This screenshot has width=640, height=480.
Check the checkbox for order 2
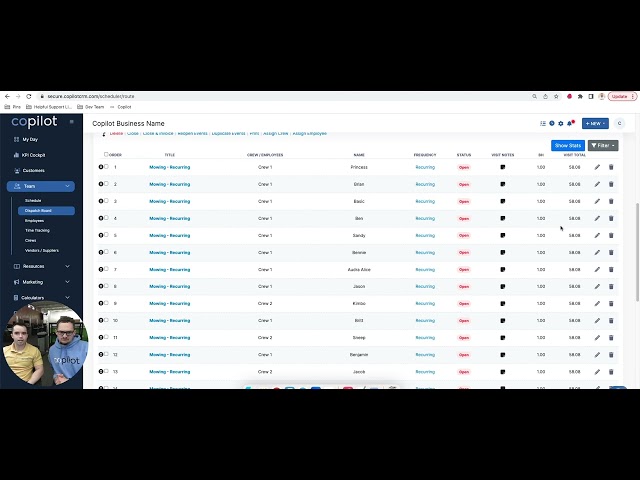(106, 183)
